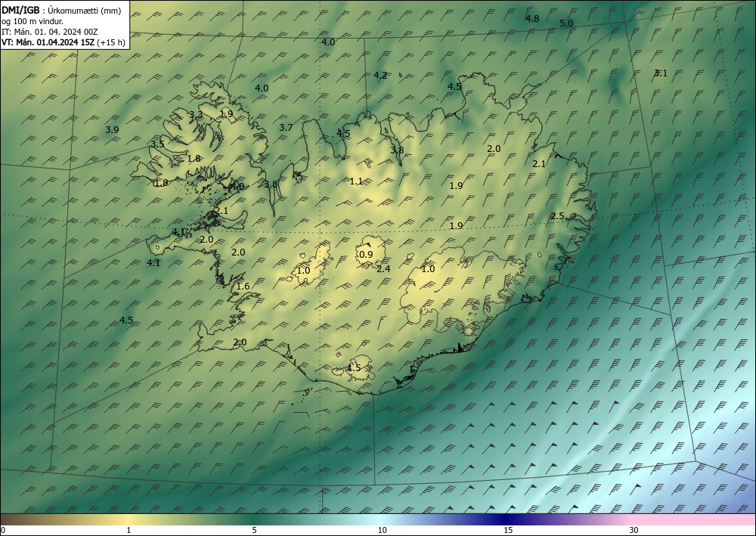Image resolution: width=756 pixels, height=536 pixels.
Task: Click the 4.8 precipitable water value label
Action: (x=531, y=19)
